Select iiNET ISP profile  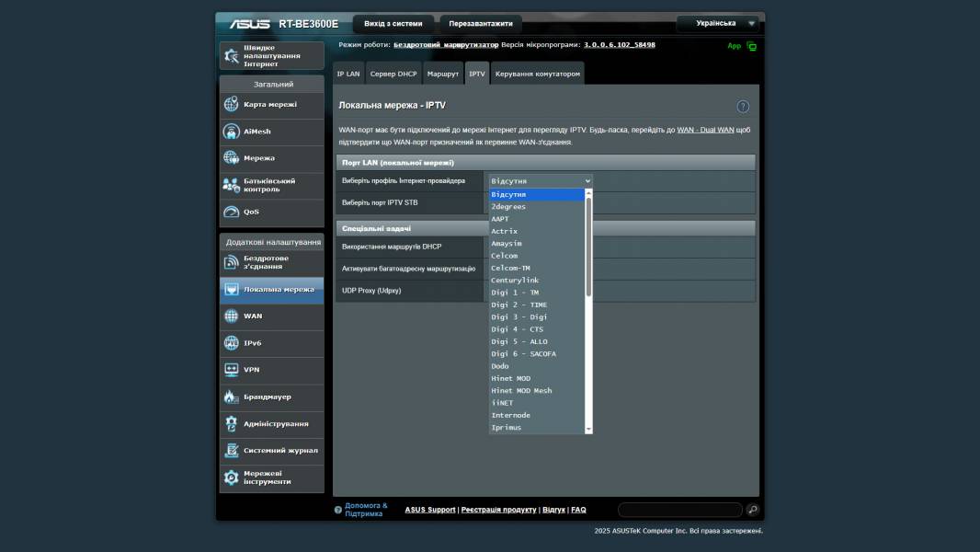[537, 403]
